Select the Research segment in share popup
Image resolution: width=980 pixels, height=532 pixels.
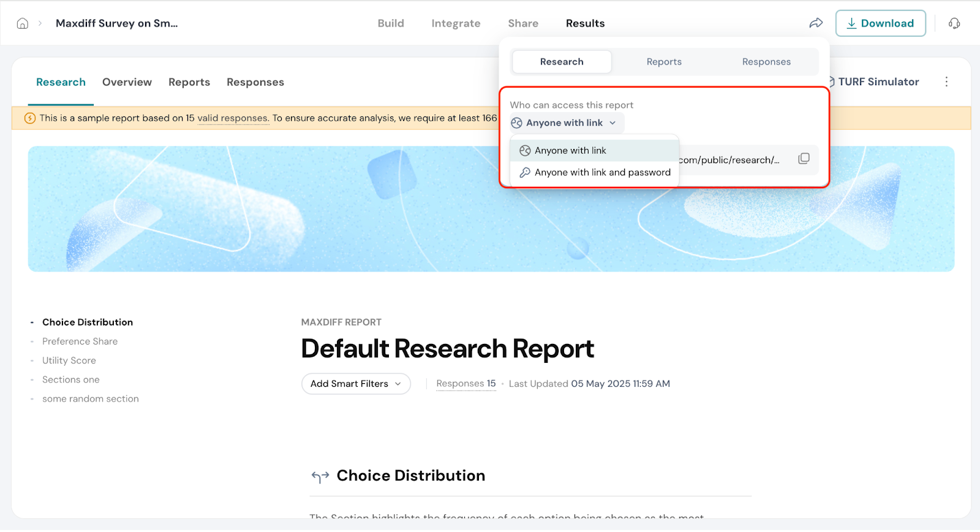click(562, 62)
